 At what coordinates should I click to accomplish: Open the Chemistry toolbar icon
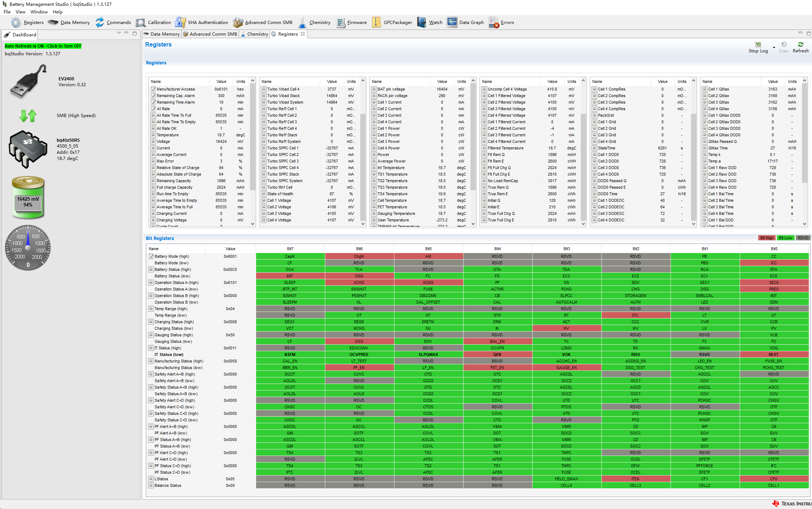click(314, 23)
